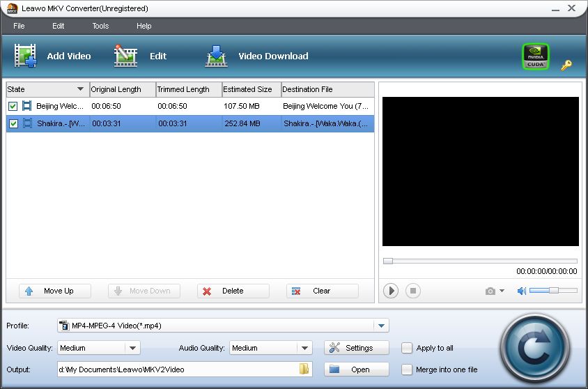588x389 pixels.
Task: Uncheck the Shakira video checkbox
Action: point(13,123)
